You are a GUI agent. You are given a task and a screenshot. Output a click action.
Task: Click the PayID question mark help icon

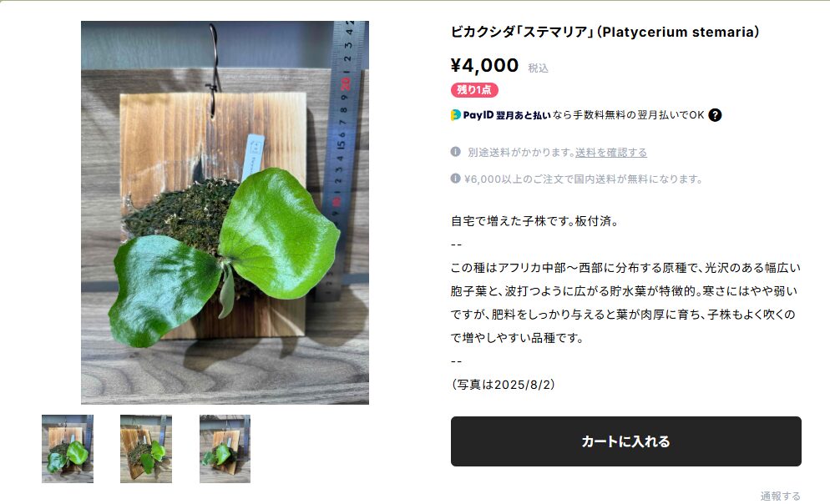pos(715,115)
